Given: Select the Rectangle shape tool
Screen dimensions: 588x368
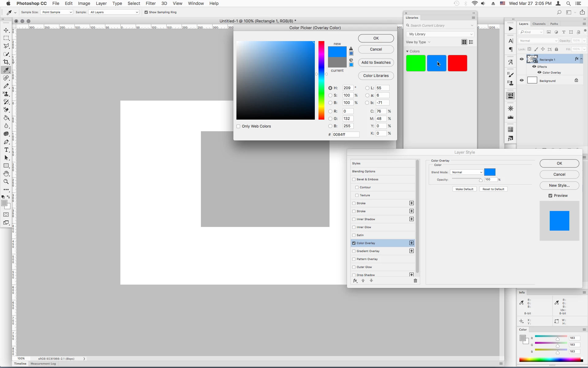Looking at the screenshot, I should [x=6, y=166].
